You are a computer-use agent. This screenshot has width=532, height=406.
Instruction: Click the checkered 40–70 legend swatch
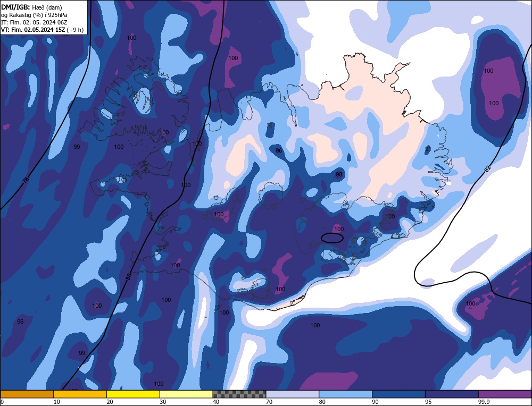pos(239,394)
